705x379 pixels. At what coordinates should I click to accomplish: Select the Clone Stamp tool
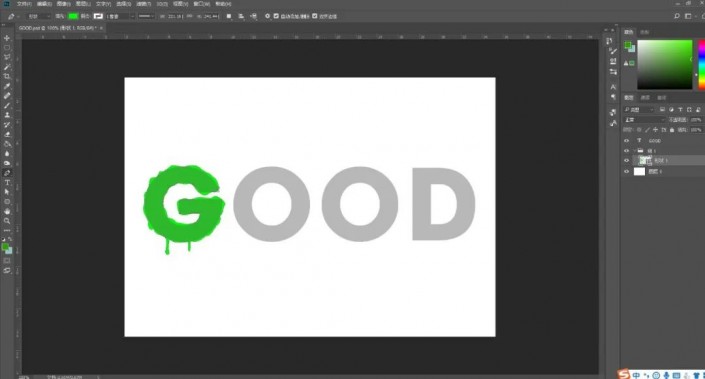coord(7,115)
